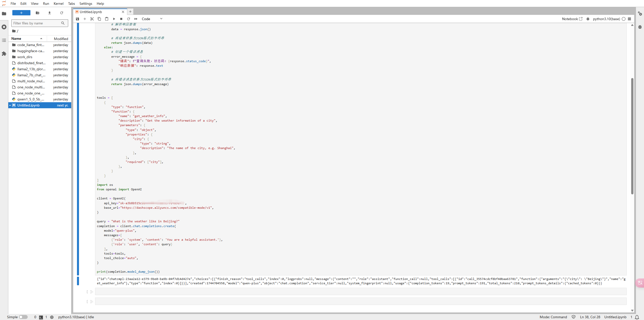Open the Kernel menu
This screenshot has width=644, height=320.
pyautogui.click(x=58, y=4)
